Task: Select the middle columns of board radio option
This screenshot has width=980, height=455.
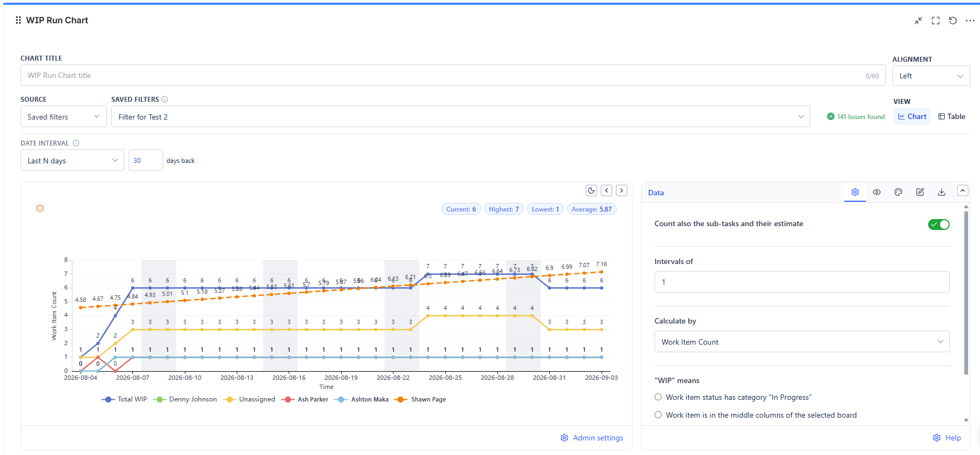Action: 658,415
